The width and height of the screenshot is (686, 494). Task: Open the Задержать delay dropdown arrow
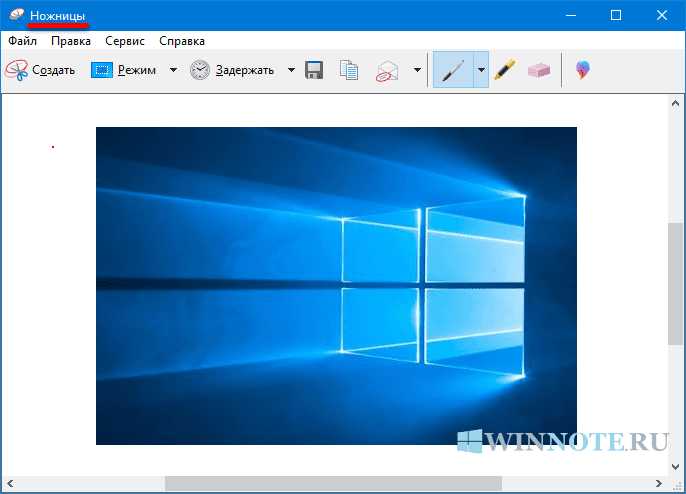click(x=291, y=70)
